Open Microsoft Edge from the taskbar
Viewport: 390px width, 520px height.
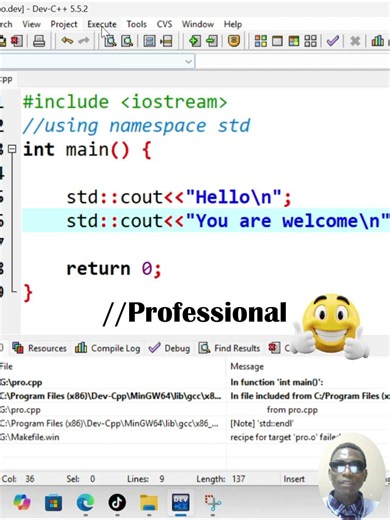[x=85, y=502]
